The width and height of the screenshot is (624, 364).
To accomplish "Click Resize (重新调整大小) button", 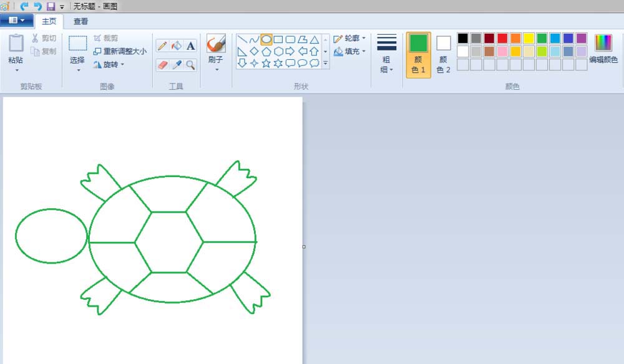I will pyautogui.click(x=120, y=51).
